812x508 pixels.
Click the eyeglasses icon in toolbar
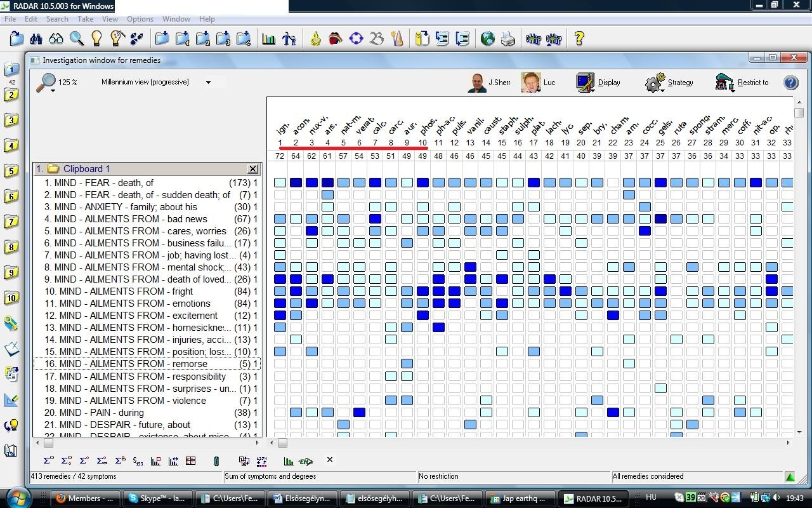56,39
